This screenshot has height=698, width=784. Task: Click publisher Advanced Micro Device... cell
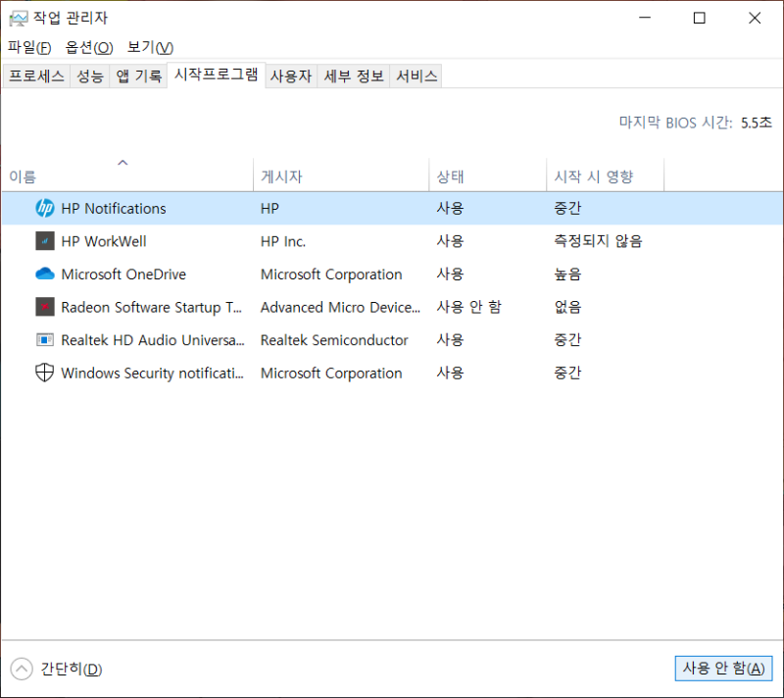[x=340, y=308]
